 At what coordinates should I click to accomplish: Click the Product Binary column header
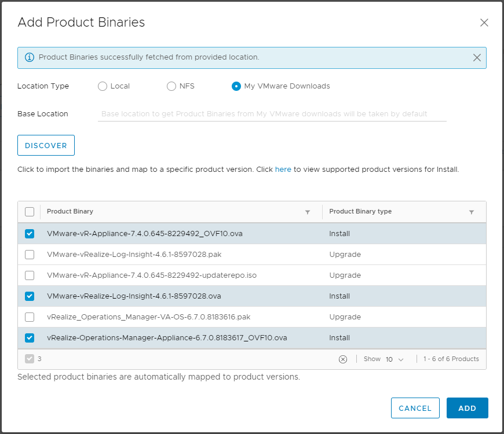pos(70,211)
